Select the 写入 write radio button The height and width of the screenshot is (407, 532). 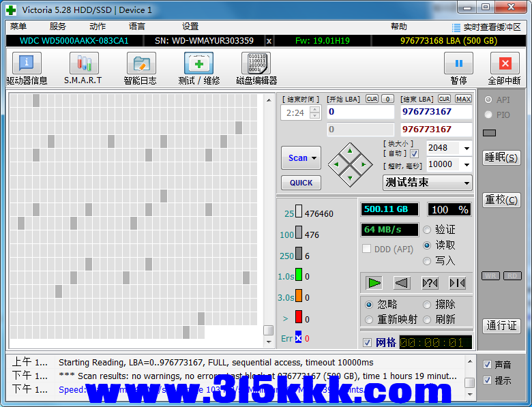tap(427, 261)
